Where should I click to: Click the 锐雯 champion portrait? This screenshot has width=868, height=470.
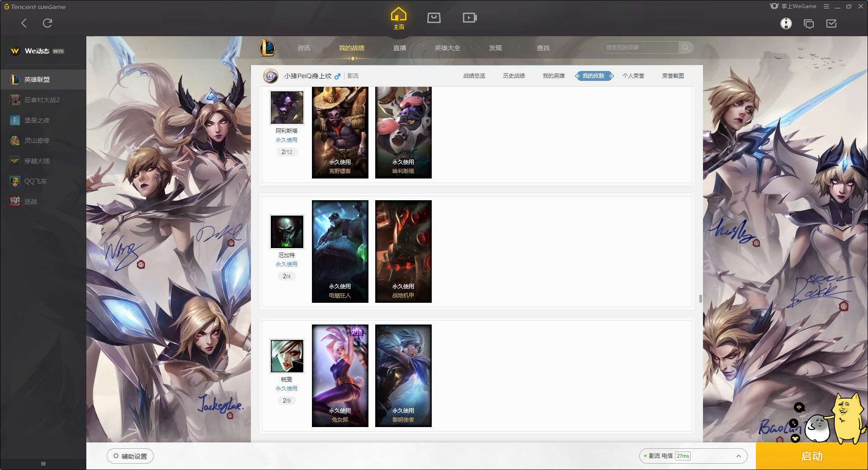click(x=287, y=356)
